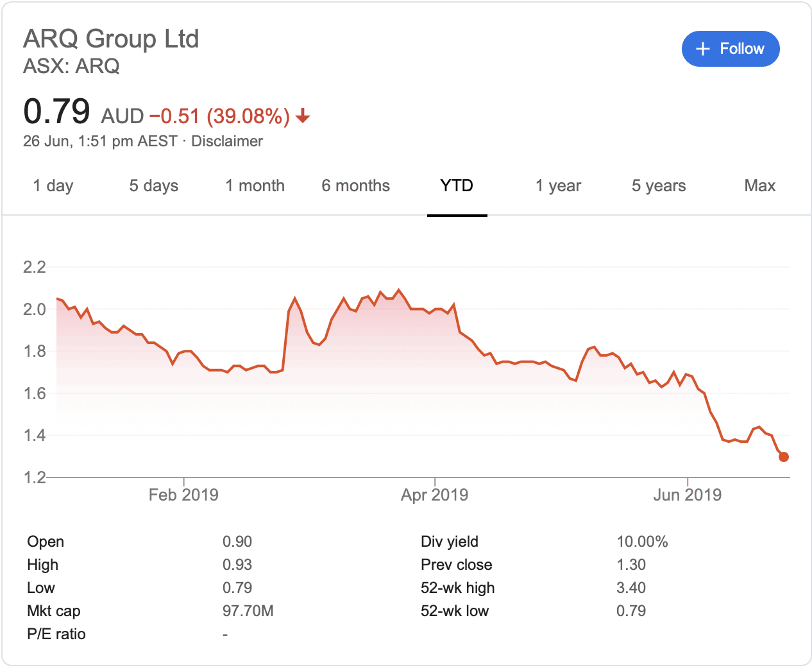This screenshot has width=812, height=670.
Task: Select the YTD tab
Action: tap(457, 186)
